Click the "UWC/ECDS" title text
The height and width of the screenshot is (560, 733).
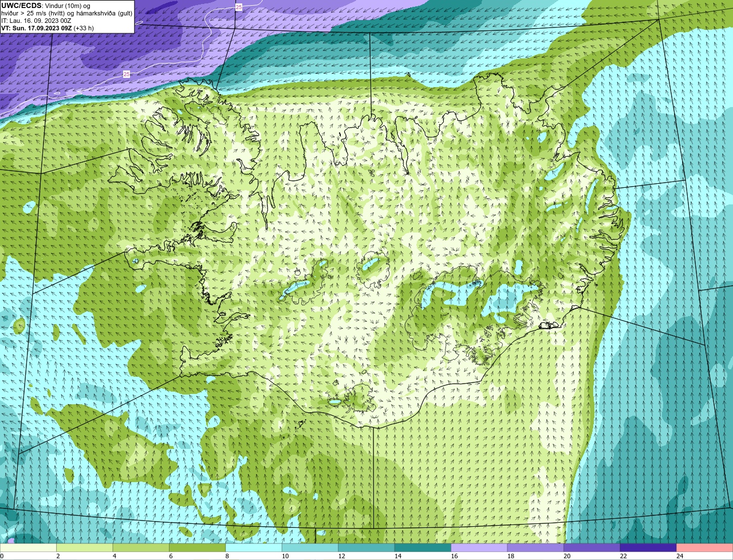click(x=21, y=6)
